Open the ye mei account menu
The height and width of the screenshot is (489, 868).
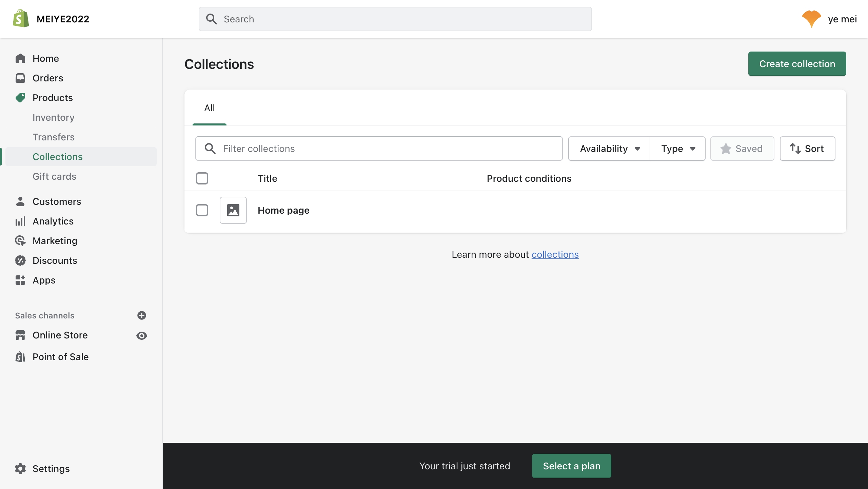(829, 19)
